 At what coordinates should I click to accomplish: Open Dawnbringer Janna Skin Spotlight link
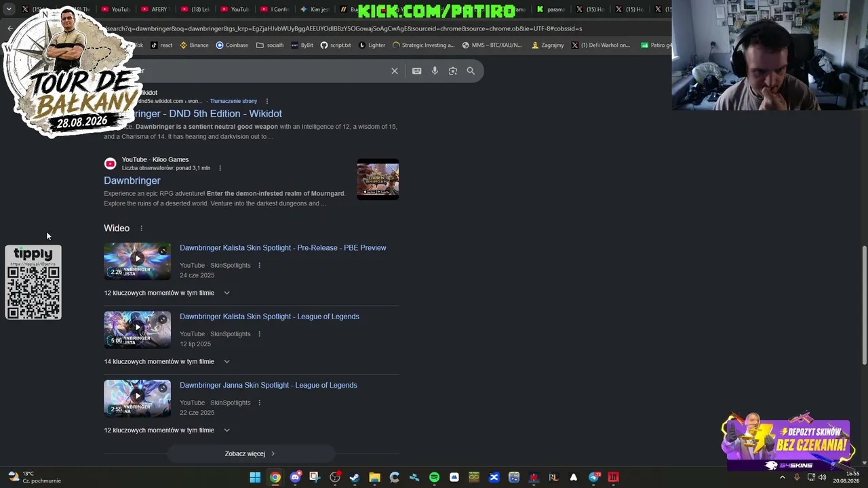point(269,385)
